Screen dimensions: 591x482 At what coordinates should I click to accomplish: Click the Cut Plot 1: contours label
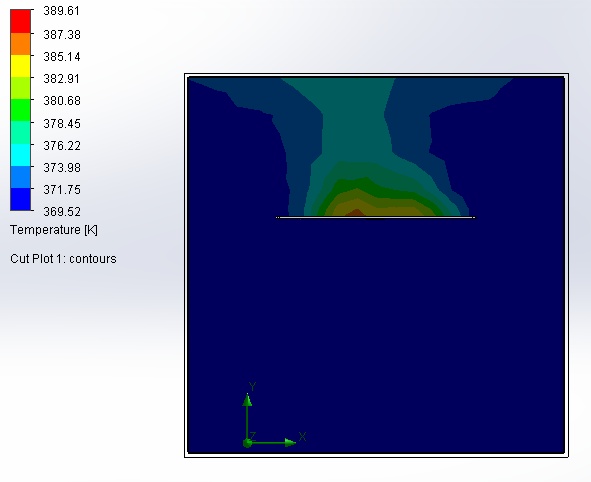[63, 259]
